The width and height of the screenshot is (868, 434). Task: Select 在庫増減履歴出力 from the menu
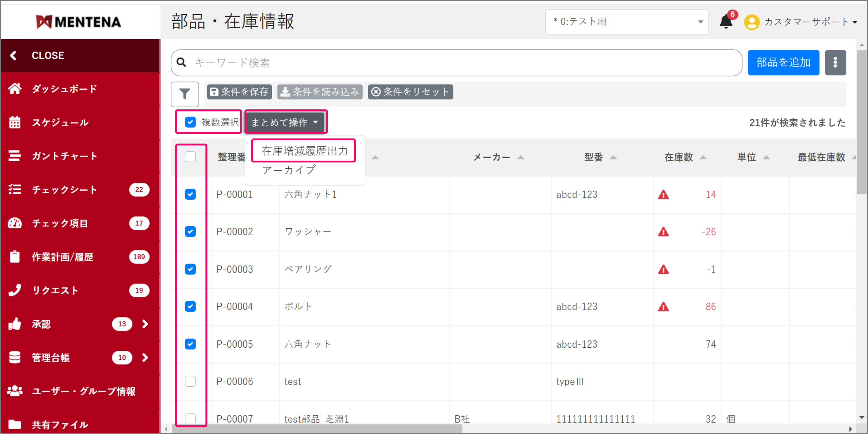[x=304, y=151]
